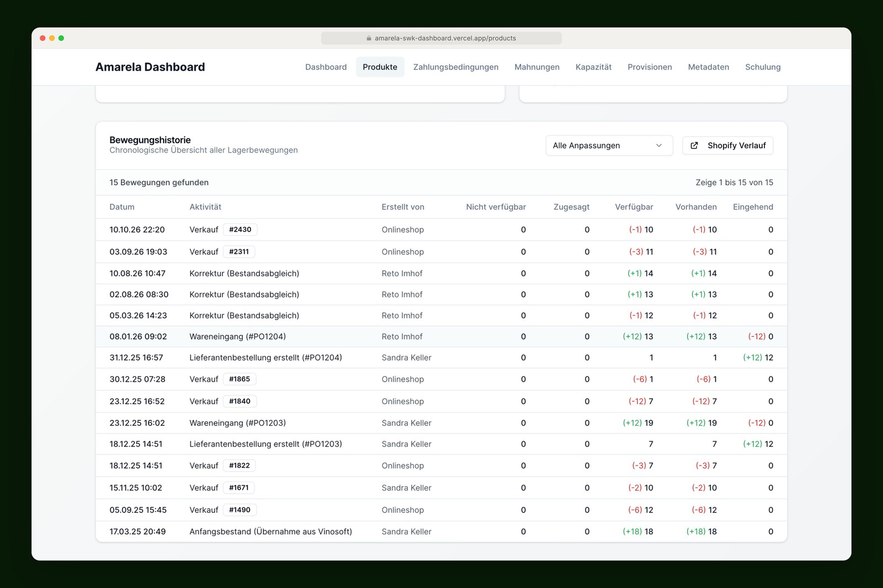Open order badge #1822
Viewport: 883px width, 588px height.
[x=240, y=466]
